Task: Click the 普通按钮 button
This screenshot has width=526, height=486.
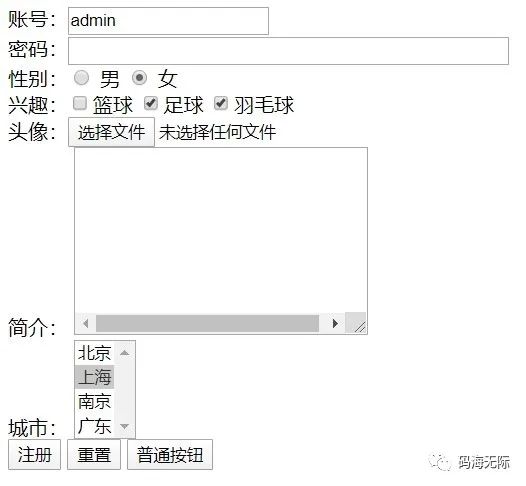Action: pyautogui.click(x=170, y=454)
